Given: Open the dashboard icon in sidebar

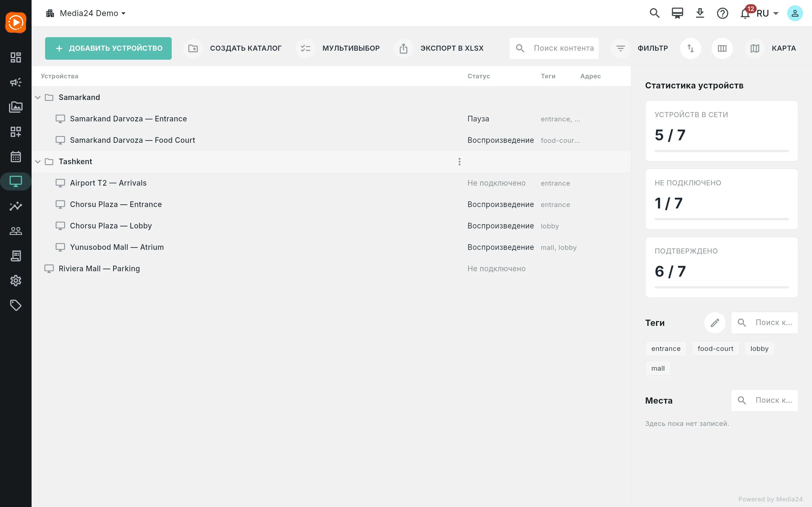Looking at the screenshot, I should point(16,57).
